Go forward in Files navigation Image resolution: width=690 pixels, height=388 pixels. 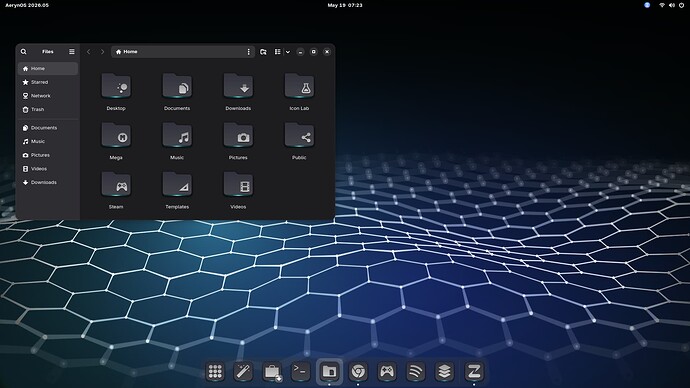pyautogui.click(x=103, y=51)
